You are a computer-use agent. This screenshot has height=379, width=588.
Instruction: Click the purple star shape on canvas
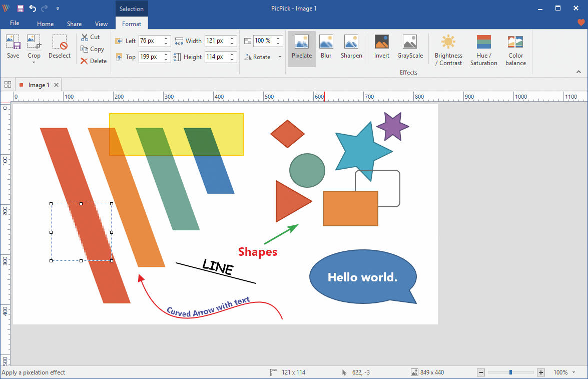[393, 127]
